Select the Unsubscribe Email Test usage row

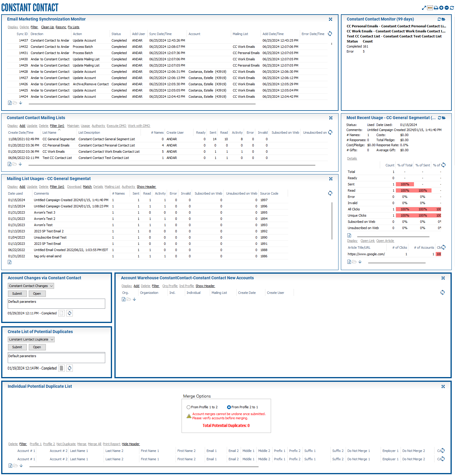tap(148, 238)
